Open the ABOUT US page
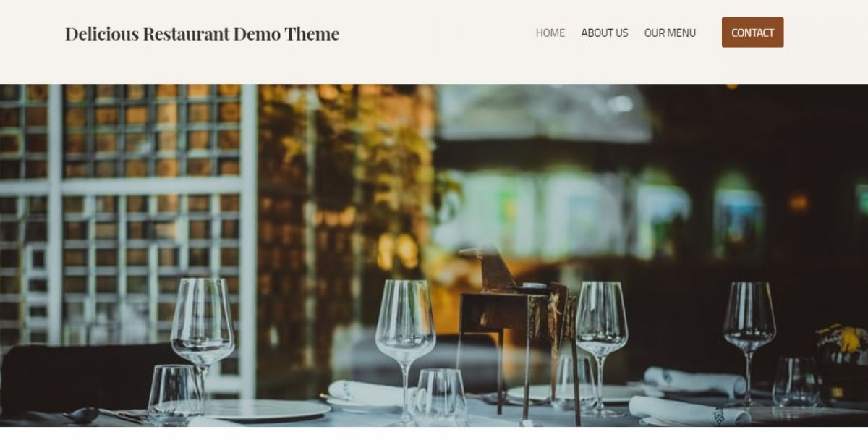Screen dimensions: 868x440 click(x=605, y=33)
